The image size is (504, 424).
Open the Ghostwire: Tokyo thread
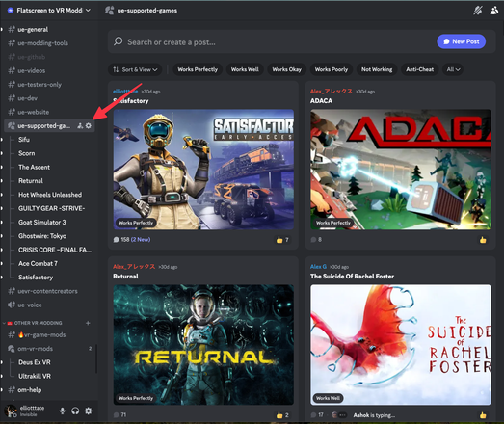point(42,236)
